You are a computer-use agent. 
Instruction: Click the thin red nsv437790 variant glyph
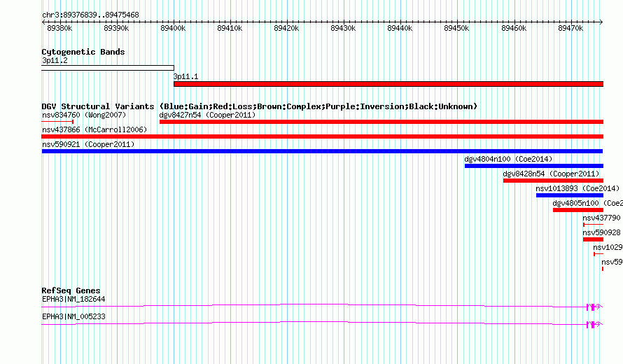pyautogui.click(x=593, y=225)
